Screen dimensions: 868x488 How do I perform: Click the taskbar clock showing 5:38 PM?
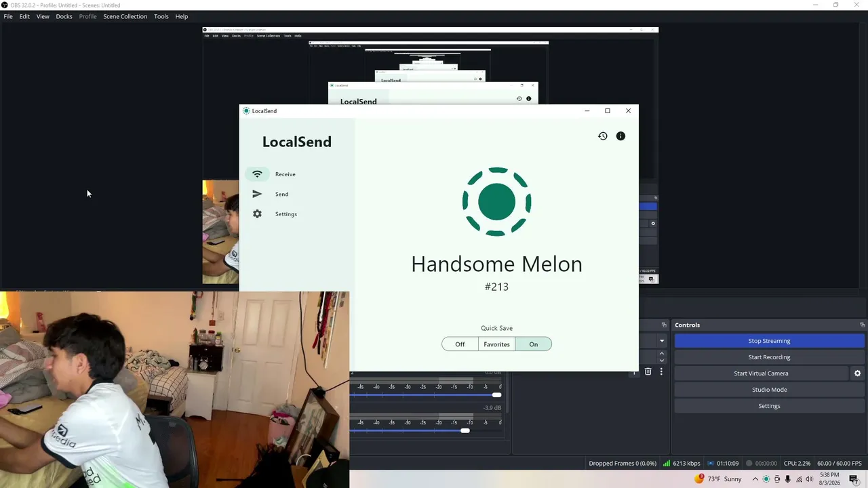829,479
